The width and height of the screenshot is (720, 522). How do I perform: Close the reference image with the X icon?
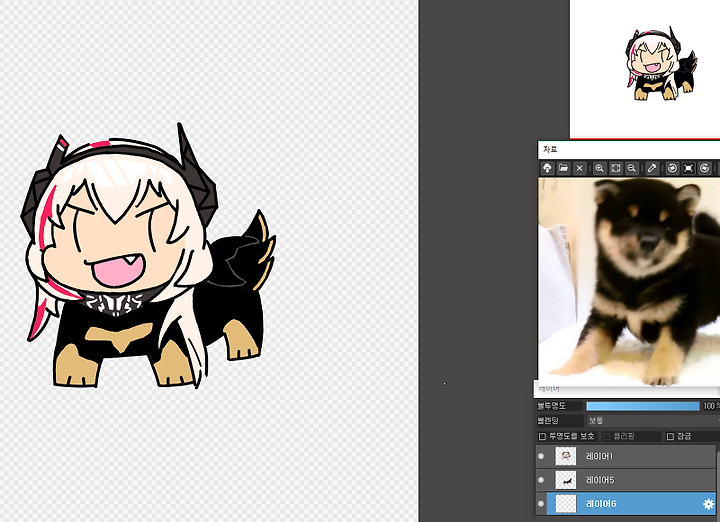click(x=579, y=168)
